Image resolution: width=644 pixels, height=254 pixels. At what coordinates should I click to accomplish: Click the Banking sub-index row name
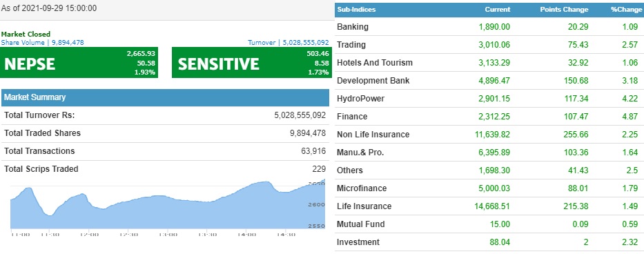[353, 27]
